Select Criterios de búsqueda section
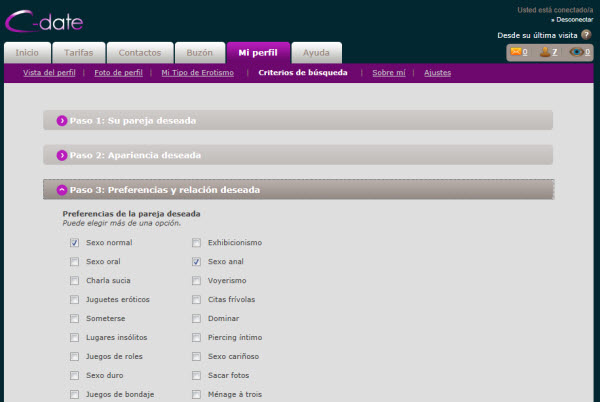Screen dimensions: 600x402 [x=303, y=73]
